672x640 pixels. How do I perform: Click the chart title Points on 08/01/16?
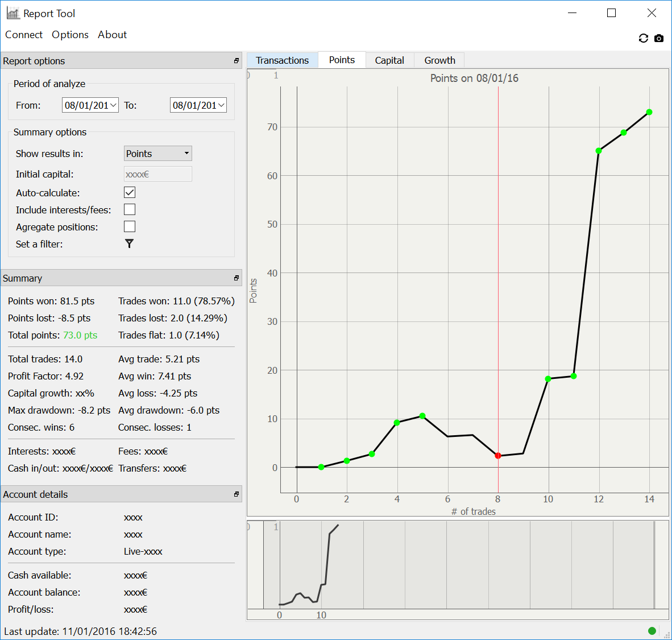[x=474, y=78]
